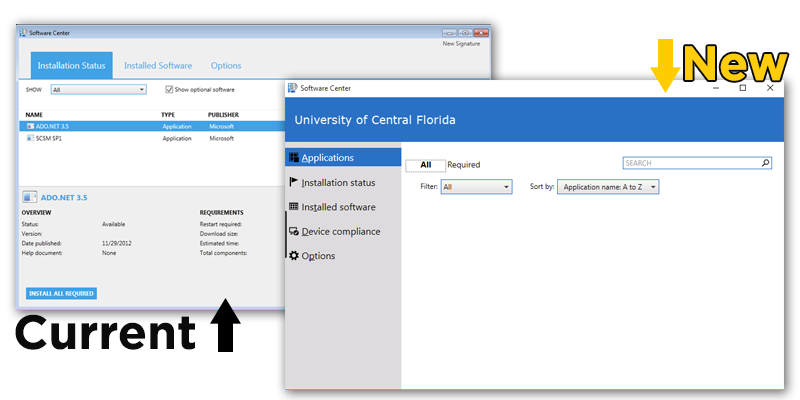Viewport: 800px width, 400px height.
Task: Close the old Software Center window
Action: point(481,33)
